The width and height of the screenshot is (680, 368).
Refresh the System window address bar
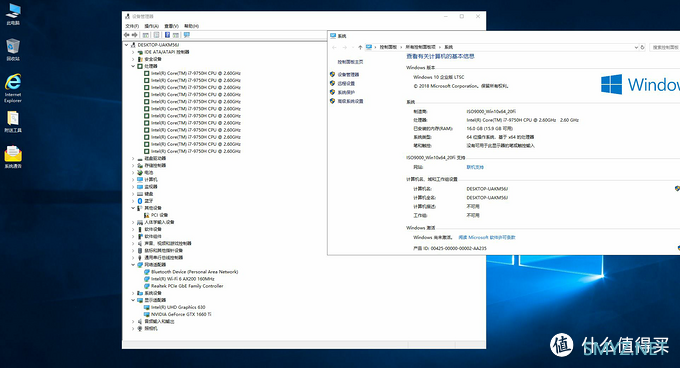point(642,47)
